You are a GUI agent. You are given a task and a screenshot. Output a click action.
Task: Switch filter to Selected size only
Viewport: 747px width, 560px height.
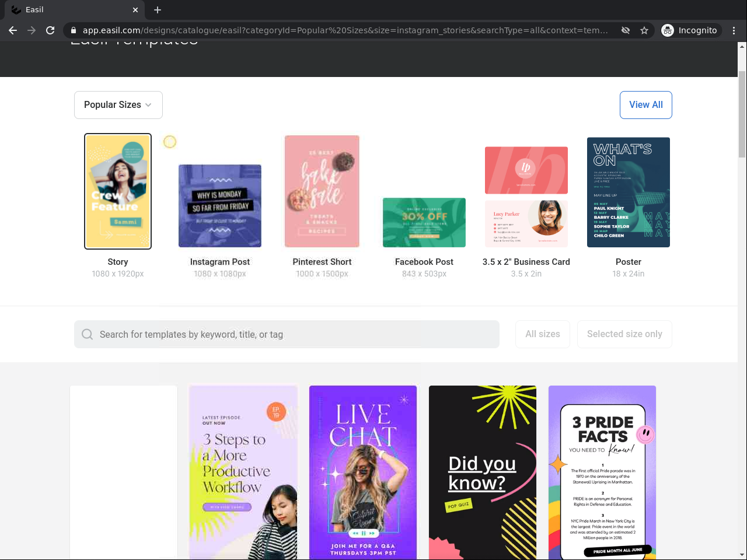[x=624, y=334]
